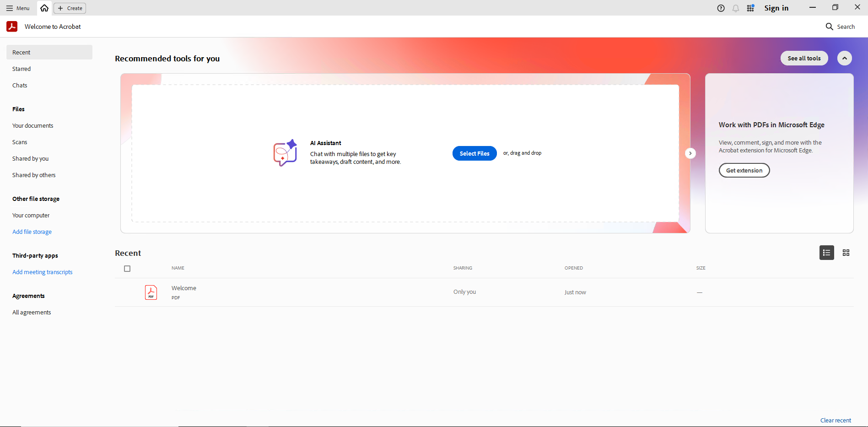Screen dimensions: 868x427
Task: Click the Add file storage link
Action: point(32,232)
